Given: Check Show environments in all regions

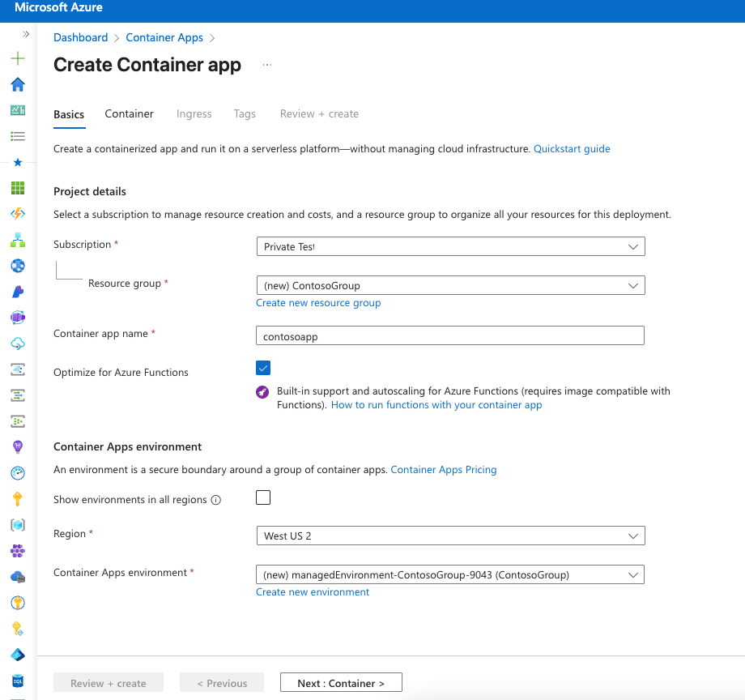Looking at the screenshot, I should [x=263, y=497].
